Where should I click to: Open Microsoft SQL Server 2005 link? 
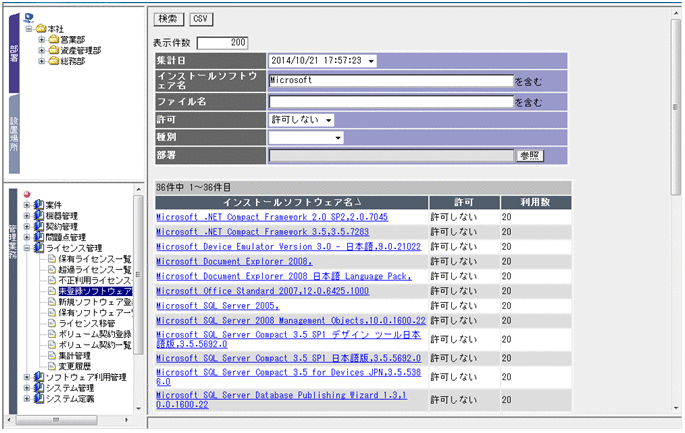[218, 306]
